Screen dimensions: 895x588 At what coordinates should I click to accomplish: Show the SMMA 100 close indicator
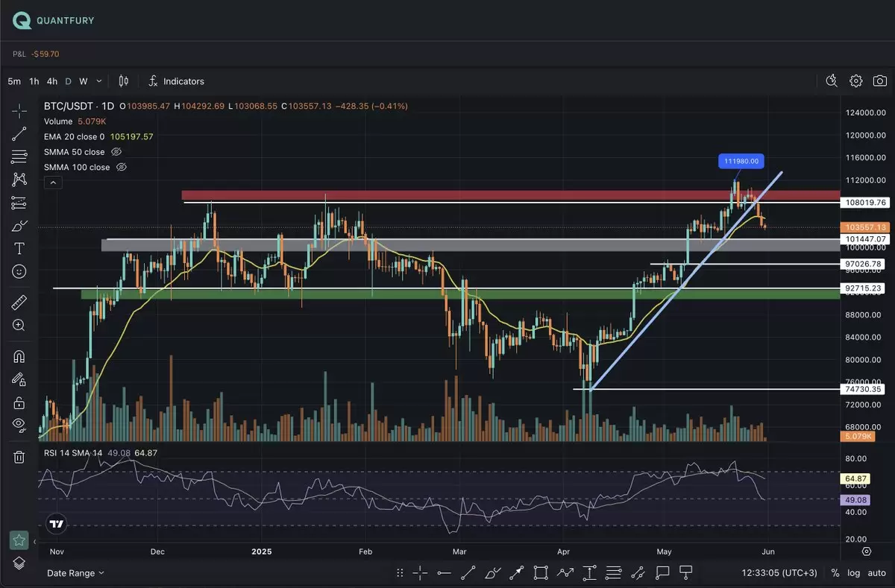point(122,167)
